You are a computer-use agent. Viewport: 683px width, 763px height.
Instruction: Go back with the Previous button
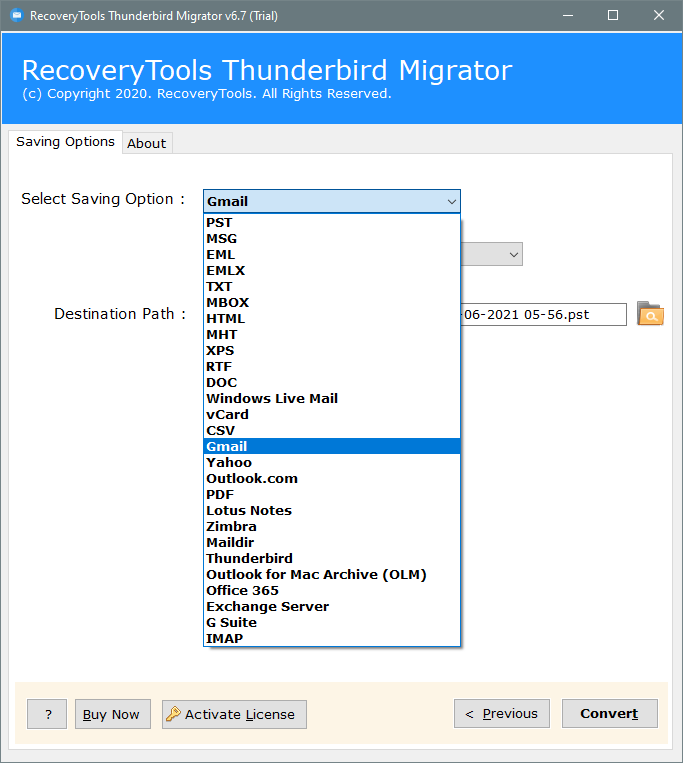pyautogui.click(x=502, y=713)
